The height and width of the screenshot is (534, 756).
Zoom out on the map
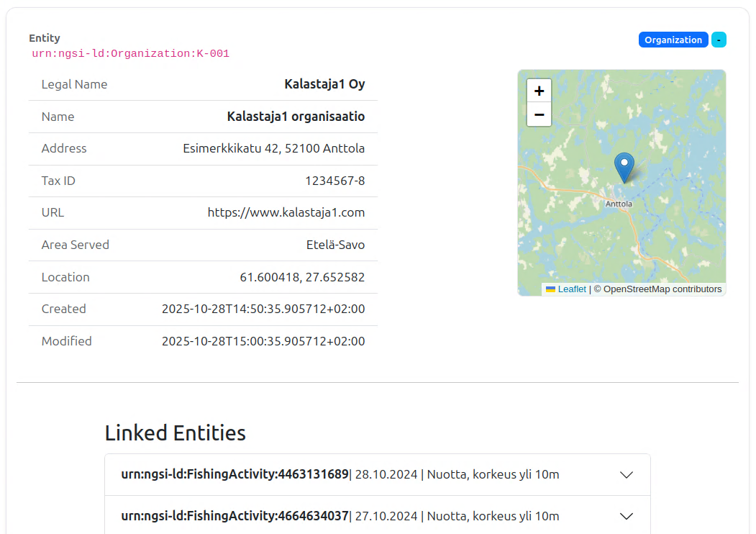click(x=539, y=114)
